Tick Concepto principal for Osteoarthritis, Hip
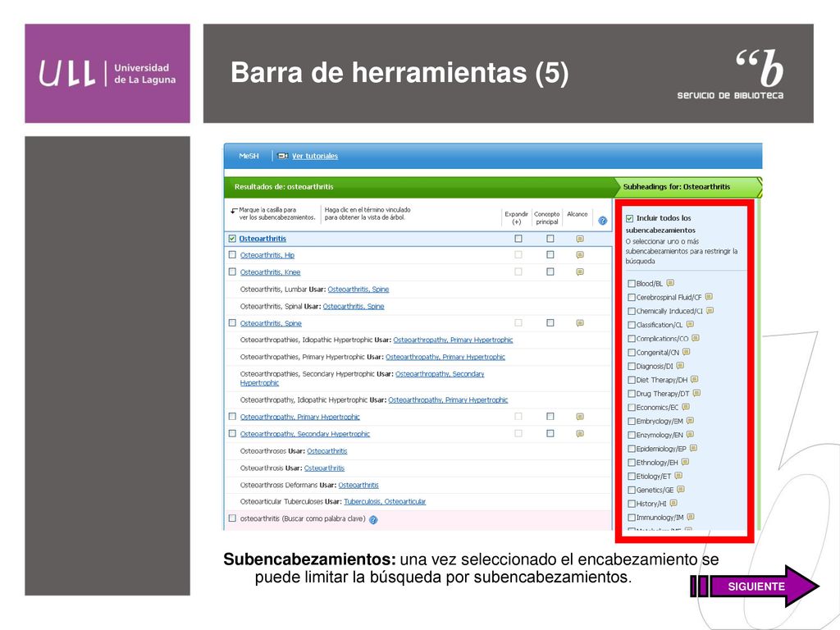840x630 pixels. point(550,255)
